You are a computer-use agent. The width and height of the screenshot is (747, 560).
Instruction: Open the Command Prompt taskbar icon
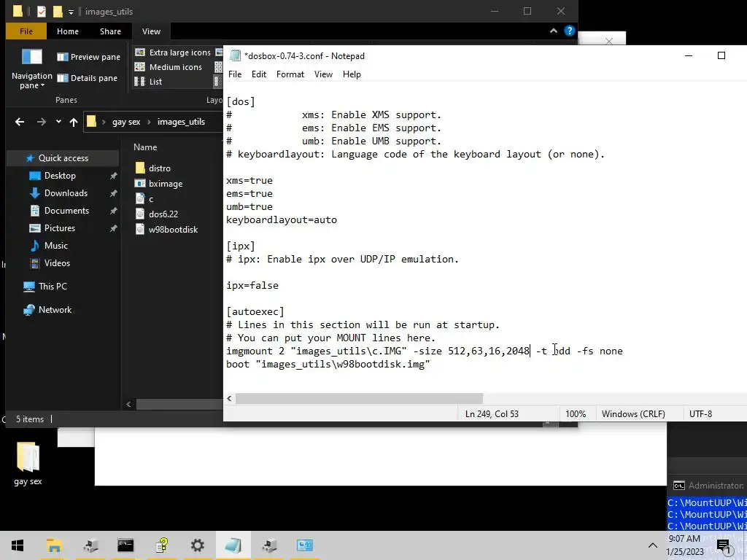(x=125, y=545)
